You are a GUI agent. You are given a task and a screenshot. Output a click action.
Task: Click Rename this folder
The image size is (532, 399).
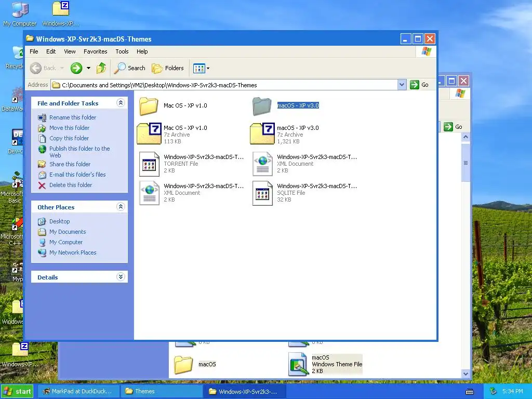[x=73, y=117]
